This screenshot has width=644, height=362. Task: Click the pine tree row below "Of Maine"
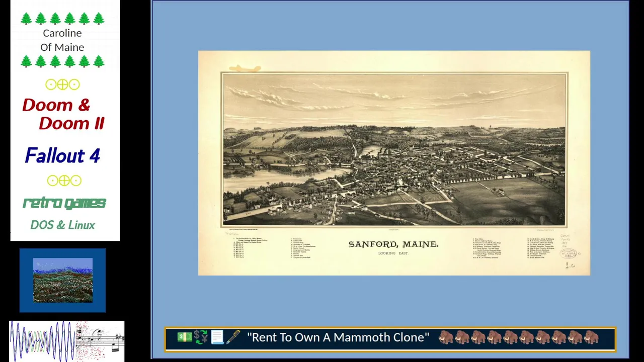click(62, 62)
